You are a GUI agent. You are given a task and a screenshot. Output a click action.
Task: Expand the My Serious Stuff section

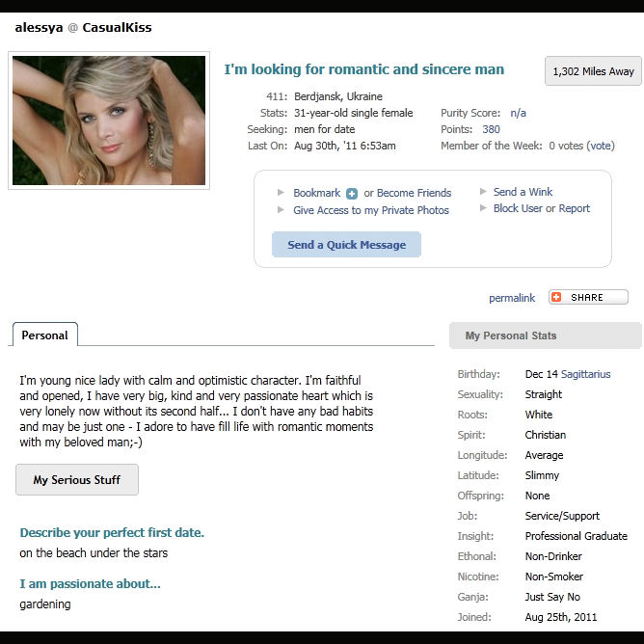click(x=77, y=480)
